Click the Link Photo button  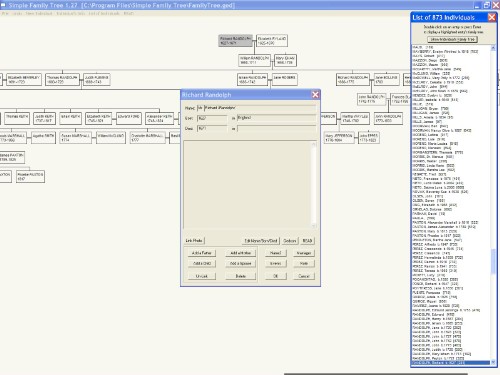pyautogui.click(x=194, y=240)
